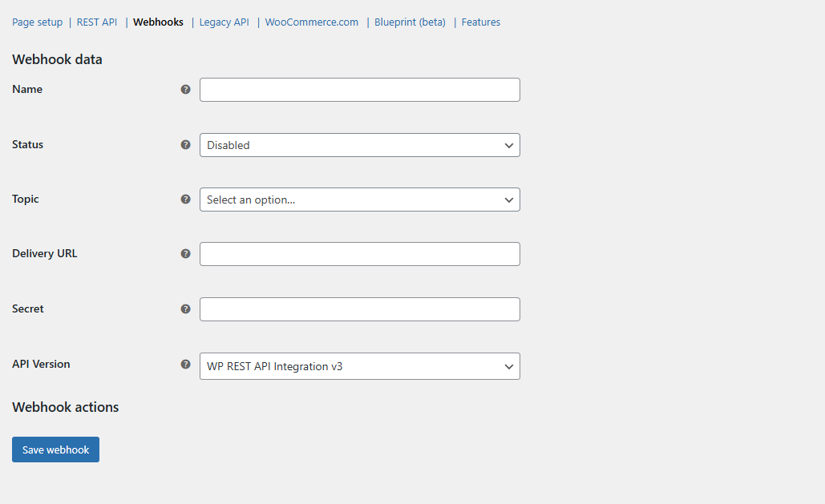Open the WooCommerce.com settings tab
Image resolution: width=825 pixels, height=504 pixels.
point(312,22)
